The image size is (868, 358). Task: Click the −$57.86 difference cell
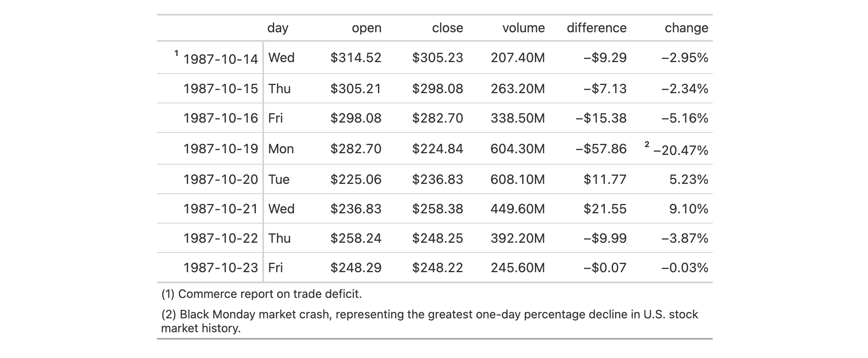pyautogui.click(x=601, y=149)
